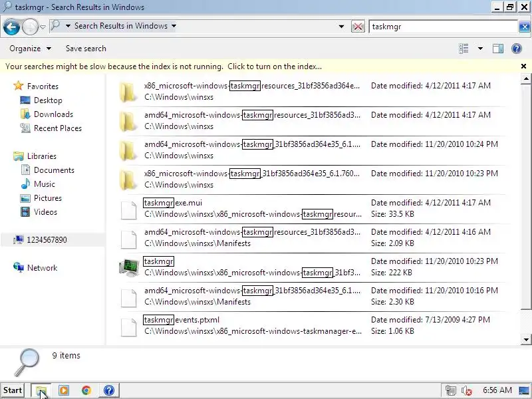Screen dimensions: 532x399
Task: Click the greyed Forward arrow button
Action: pyautogui.click(x=30, y=27)
